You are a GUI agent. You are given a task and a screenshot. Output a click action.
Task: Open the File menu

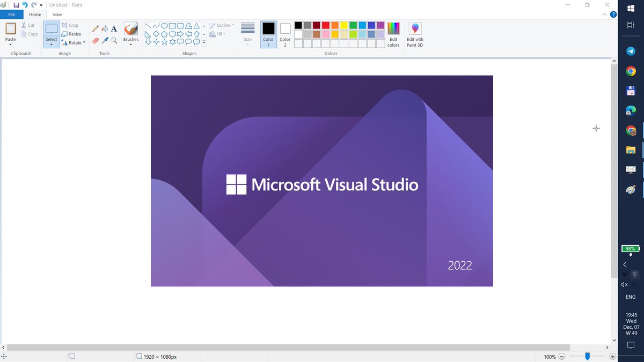[x=11, y=14]
